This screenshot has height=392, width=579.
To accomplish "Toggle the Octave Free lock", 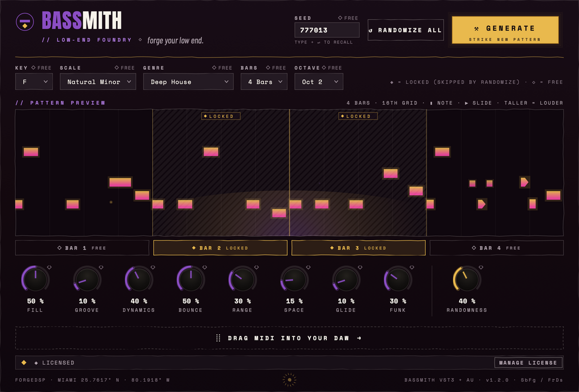I will pyautogui.click(x=332, y=68).
